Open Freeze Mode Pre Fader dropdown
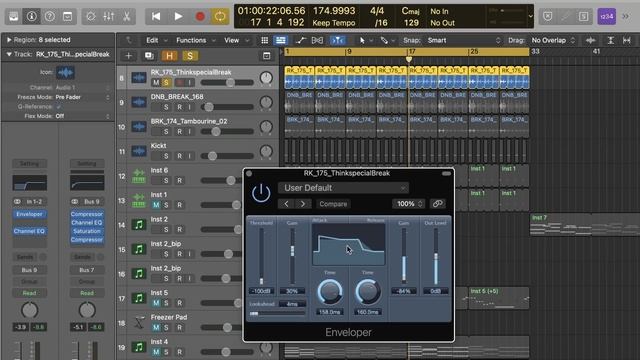This screenshot has width=640, height=360. [83, 97]
